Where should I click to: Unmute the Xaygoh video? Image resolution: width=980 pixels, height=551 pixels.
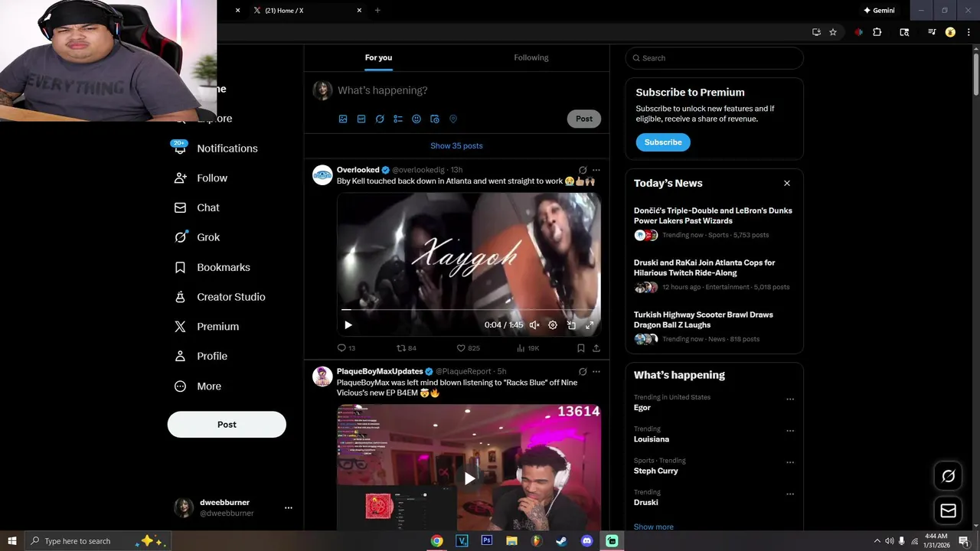[534, 325]
